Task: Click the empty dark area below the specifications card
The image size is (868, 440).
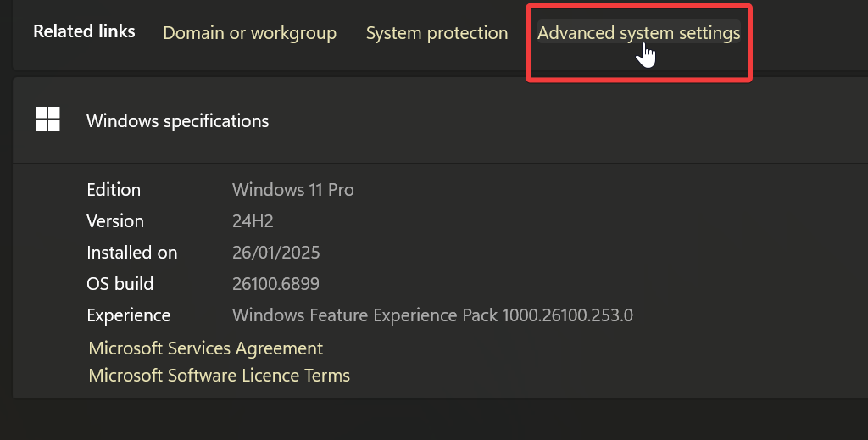Action: coord(424,420)
